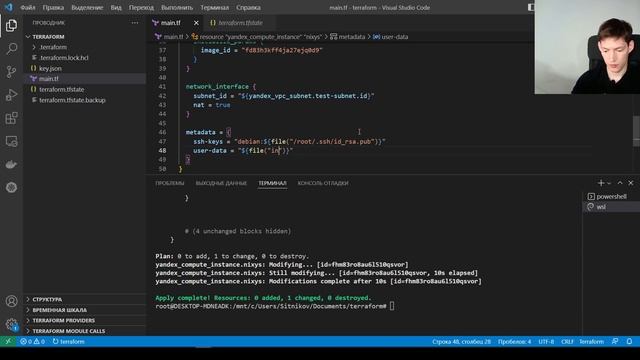Show errors and warnings count

click(32, 341)
